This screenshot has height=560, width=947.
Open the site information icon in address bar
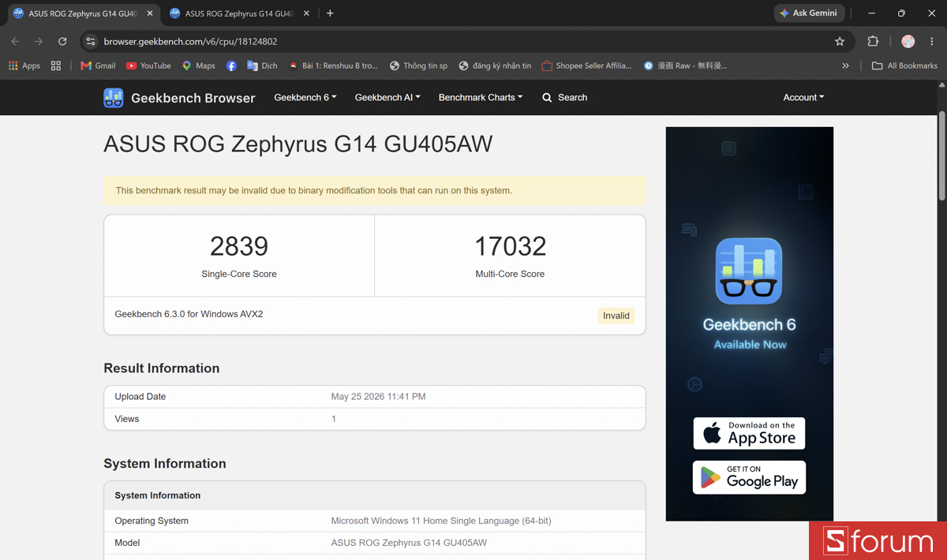[x=91, y=41]
